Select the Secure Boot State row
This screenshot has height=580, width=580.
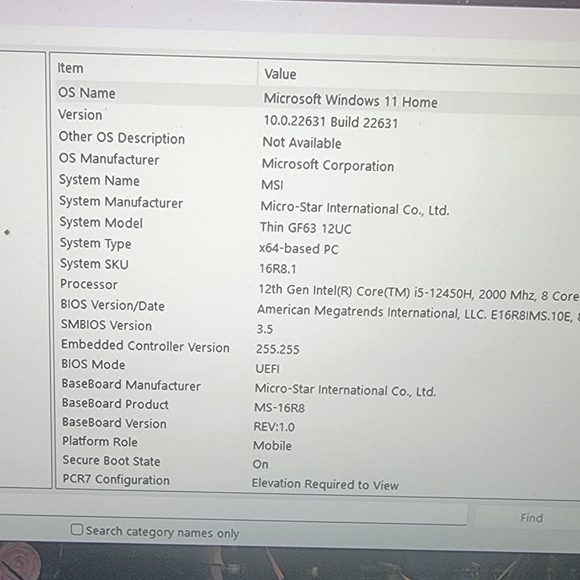[111, 461]
